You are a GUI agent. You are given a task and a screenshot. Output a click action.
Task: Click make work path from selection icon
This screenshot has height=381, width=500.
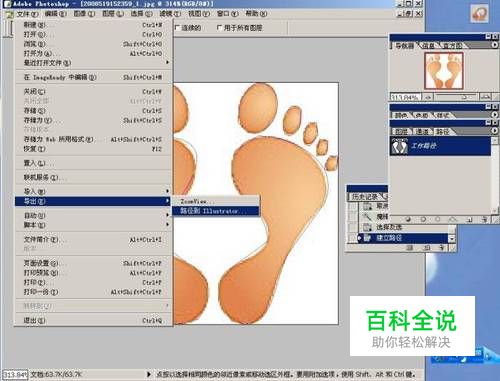[453, 219]
